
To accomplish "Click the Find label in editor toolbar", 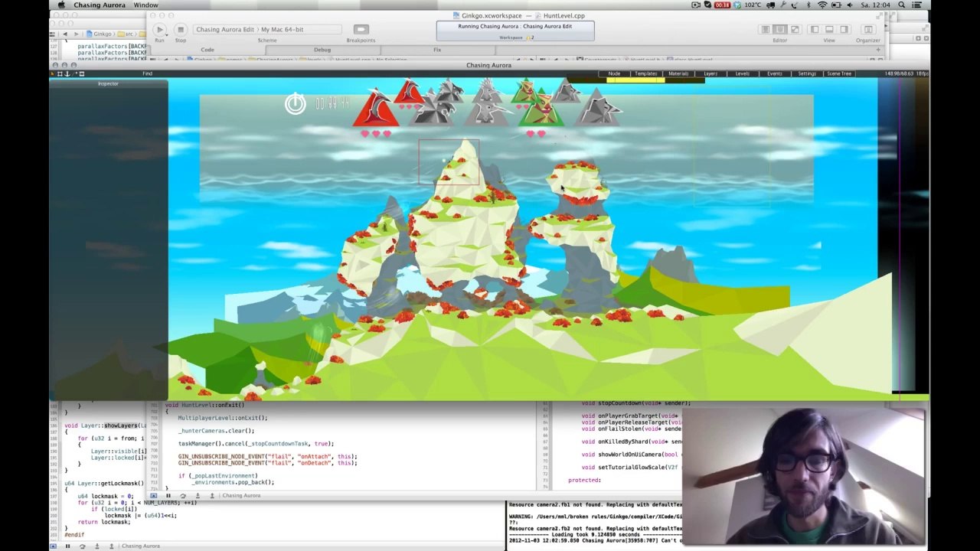I will coord(147,73).
